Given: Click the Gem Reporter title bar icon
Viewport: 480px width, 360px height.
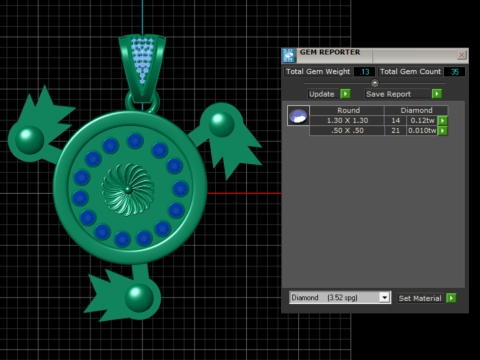Looking at the screenshot, I should pos(289,55).
